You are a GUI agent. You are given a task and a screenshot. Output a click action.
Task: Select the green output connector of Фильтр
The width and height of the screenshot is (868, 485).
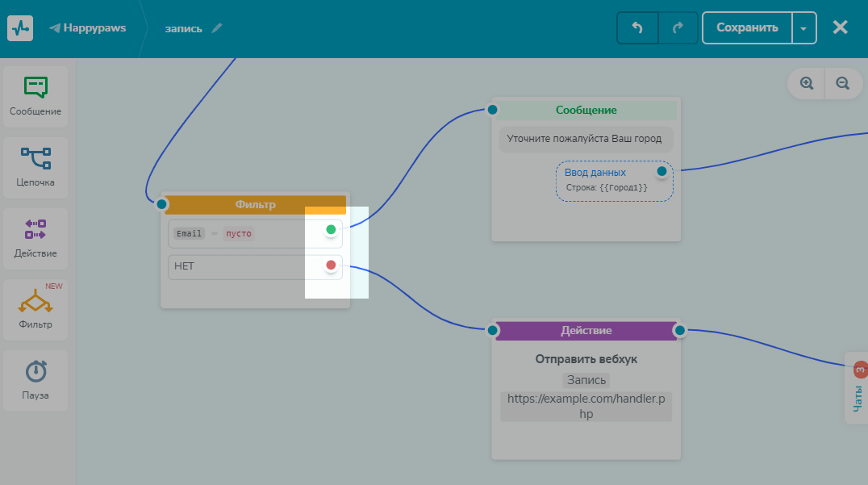(x=331, y=230)
